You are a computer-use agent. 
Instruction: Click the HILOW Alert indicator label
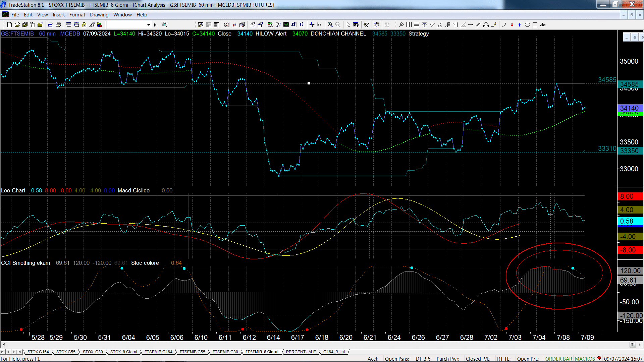click(x=271, y=34)
